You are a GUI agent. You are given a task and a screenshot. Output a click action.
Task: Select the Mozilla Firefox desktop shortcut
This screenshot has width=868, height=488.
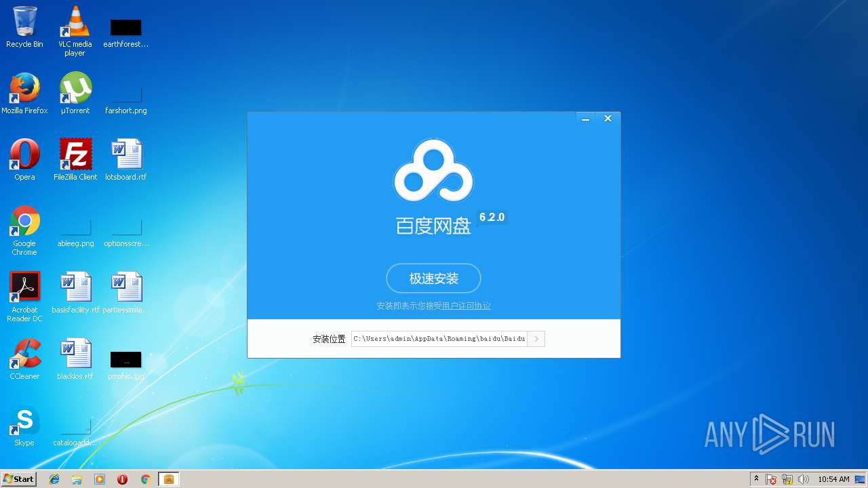(24, 94)
